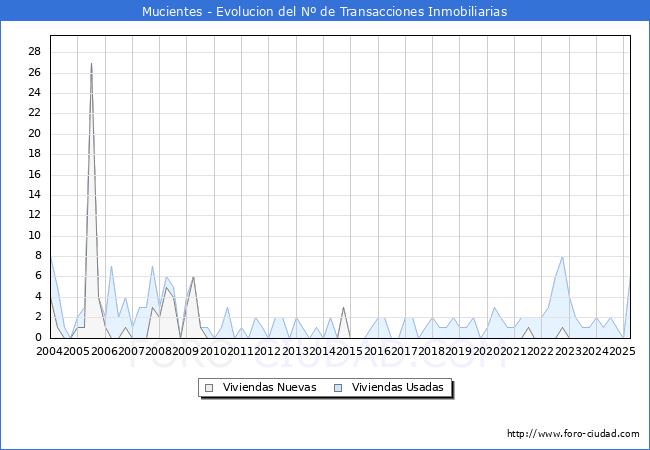Click the 2015 x-axis year label
The image size is (650, 450).
349,351
